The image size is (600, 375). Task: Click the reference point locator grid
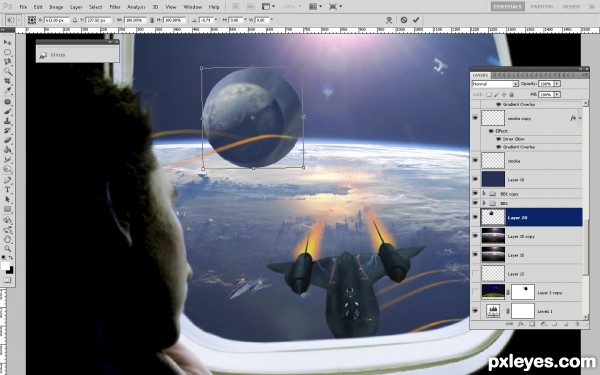click(x=32, y=20)
